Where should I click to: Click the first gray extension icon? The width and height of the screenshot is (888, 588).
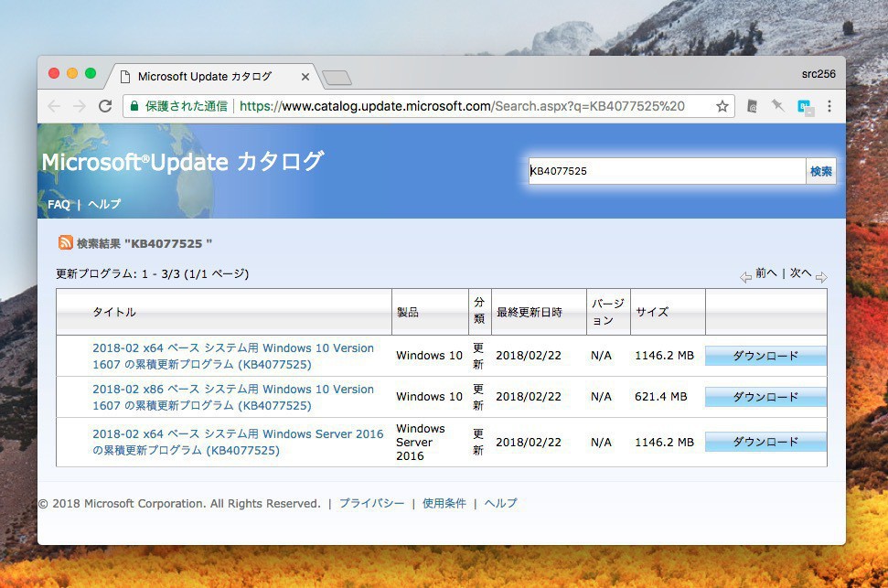click(752, 106)
